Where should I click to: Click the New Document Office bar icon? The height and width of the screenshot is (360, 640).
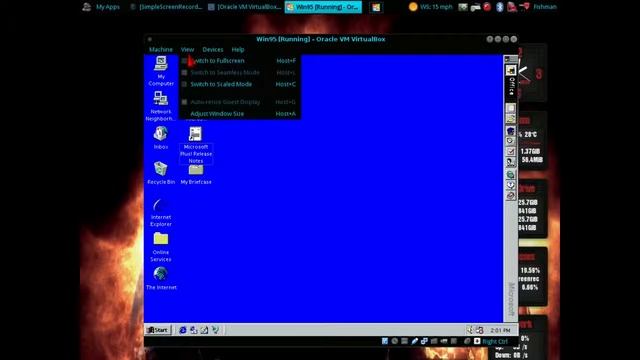(x=511, y=108)
